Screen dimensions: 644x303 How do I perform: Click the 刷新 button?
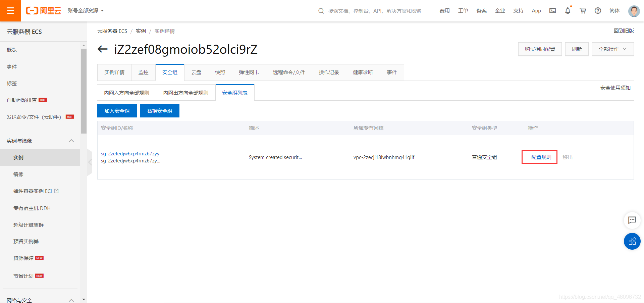tap(577, 49)
